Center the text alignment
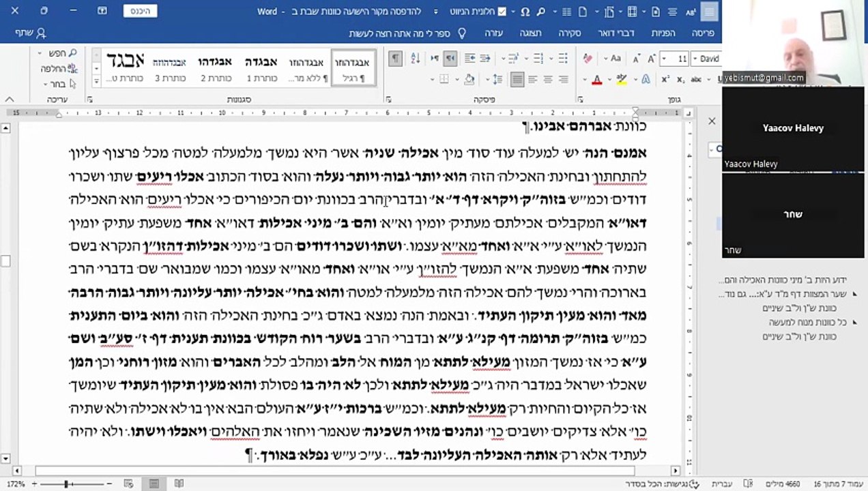This screenshot has height=491, width=868. pos(547,80)
